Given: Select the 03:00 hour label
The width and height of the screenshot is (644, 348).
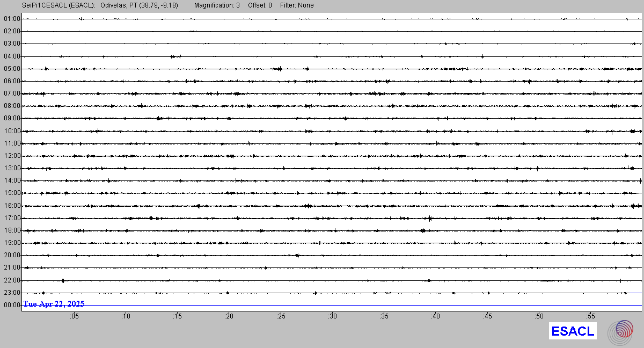Looking at the screenshot, I should click(12, 44).
